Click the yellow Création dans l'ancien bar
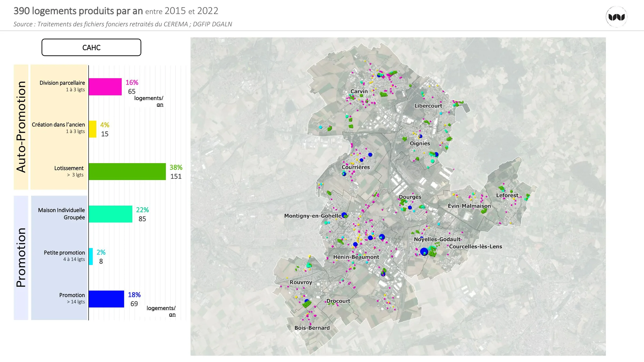Screen dimensions: 644x362 coord(93,129)
